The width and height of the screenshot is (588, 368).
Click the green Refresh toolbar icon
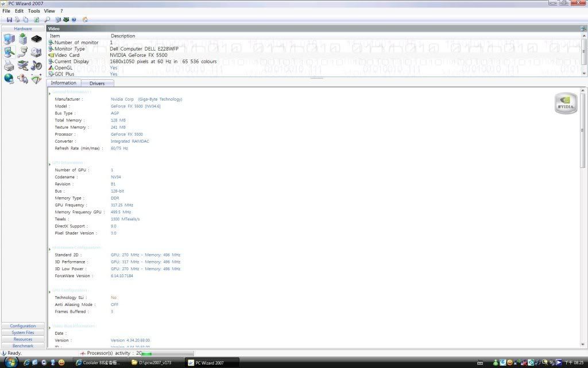[x=36, y=20]
